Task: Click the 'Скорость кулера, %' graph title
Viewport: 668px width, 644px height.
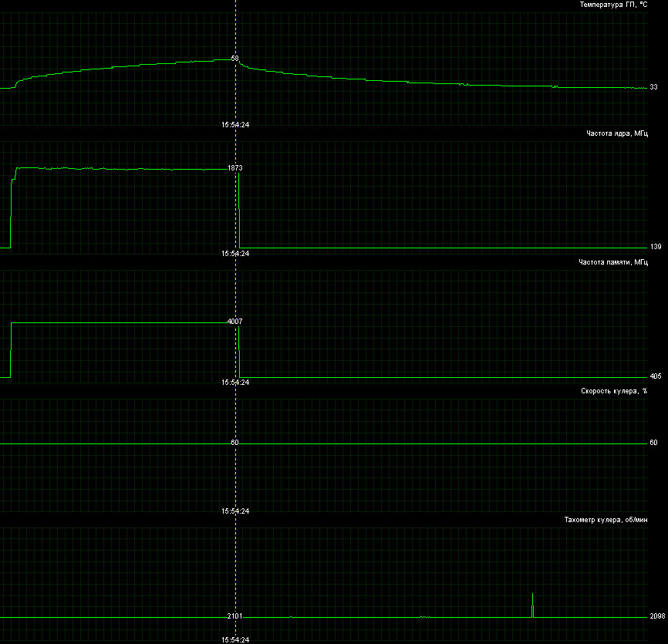Action: 614,391
